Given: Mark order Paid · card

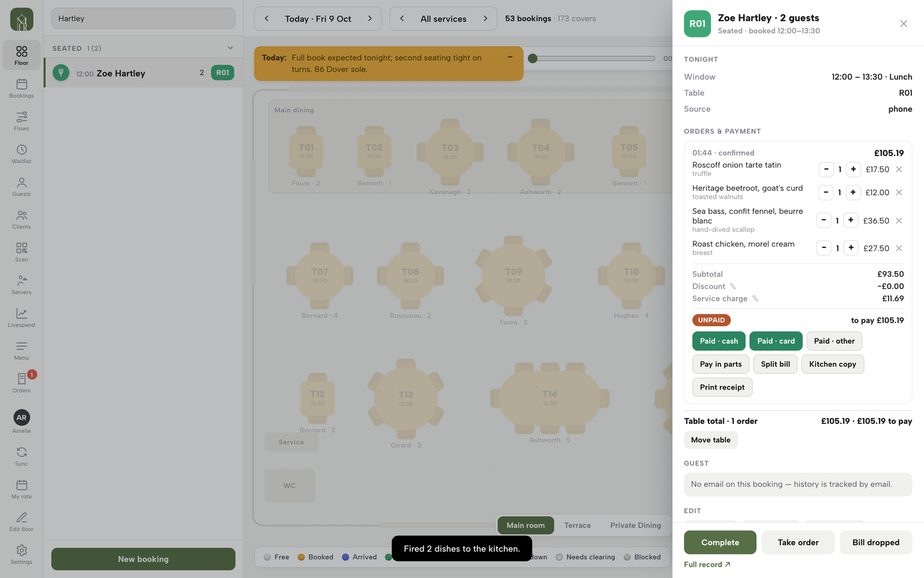Looking at the screenshot, I should [776, 341].
